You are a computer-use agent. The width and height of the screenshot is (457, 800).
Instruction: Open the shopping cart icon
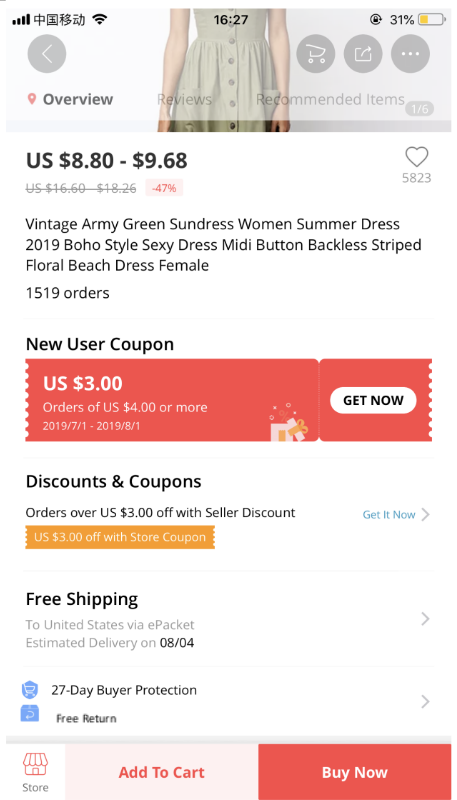click(x=316, y=54)
